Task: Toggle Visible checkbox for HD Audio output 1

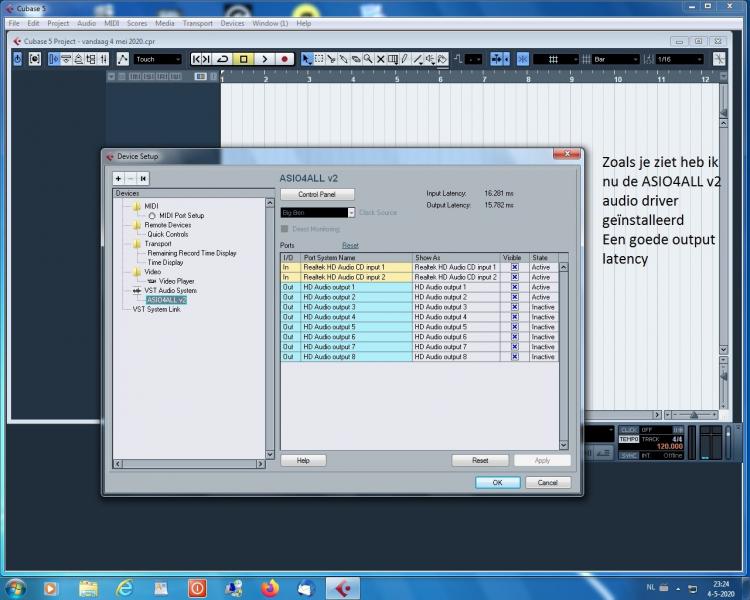Action: (x=515, y=287)
